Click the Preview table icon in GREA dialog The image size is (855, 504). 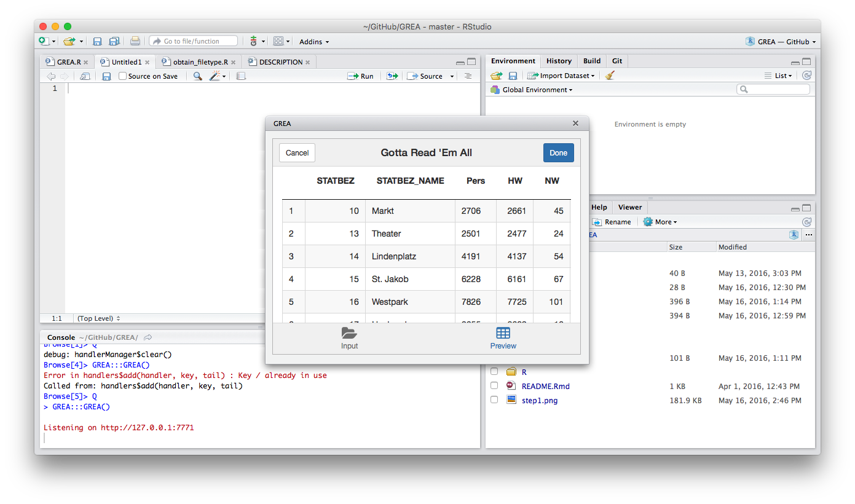click(x=503, y=333)
